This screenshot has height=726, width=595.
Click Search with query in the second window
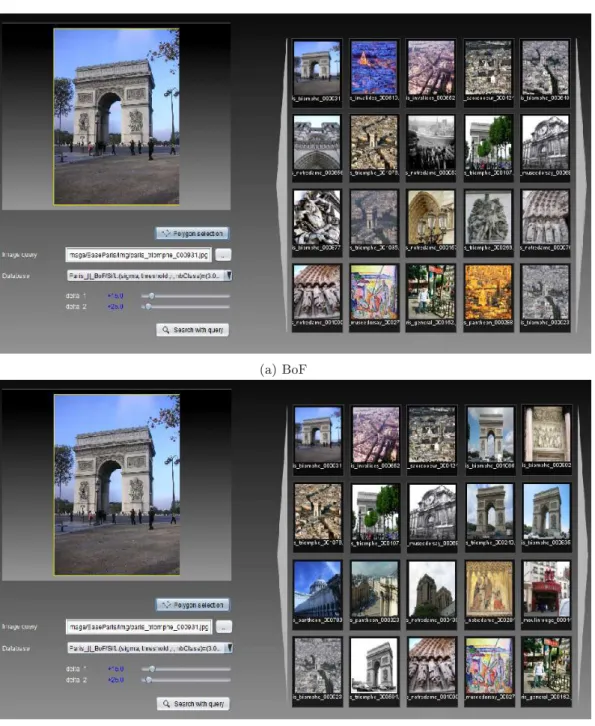pyautogui.click(x=193, y=703)
